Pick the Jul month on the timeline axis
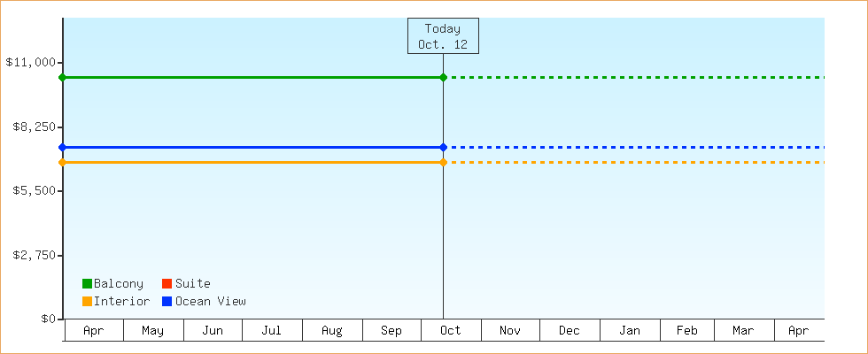Image resolution: width=868 pixels, height=354 pixels. (272, 331)
